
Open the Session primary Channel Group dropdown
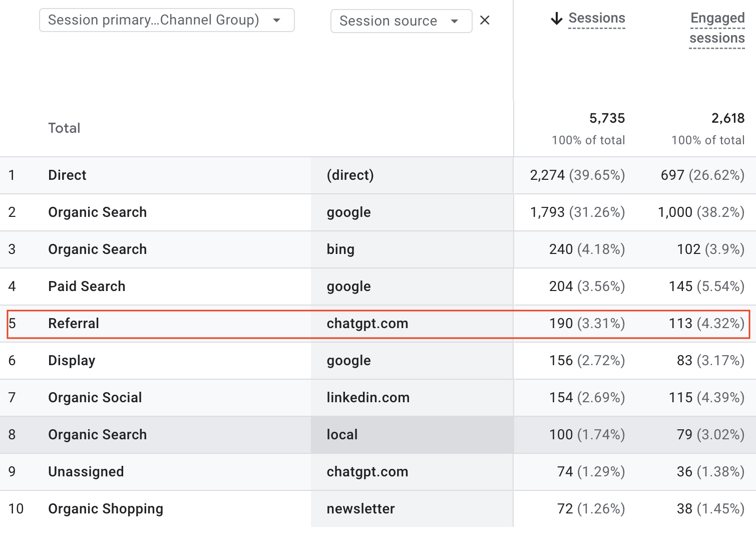click(x=167, y=20)
